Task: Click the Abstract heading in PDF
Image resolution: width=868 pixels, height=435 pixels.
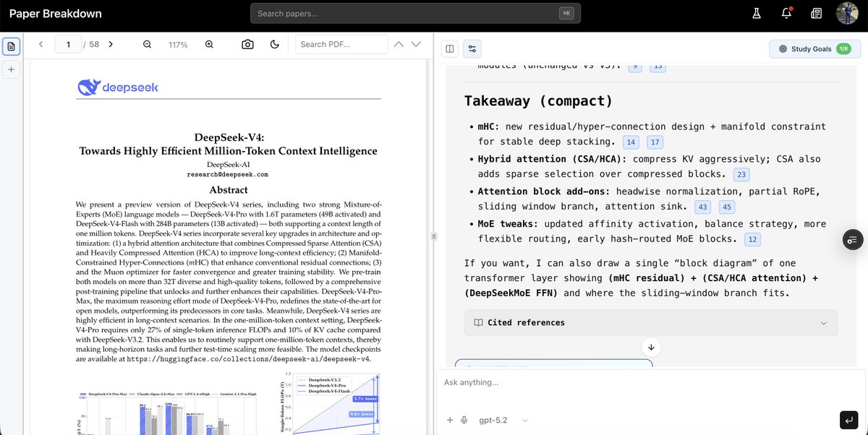Action: [x=228, y=190]
